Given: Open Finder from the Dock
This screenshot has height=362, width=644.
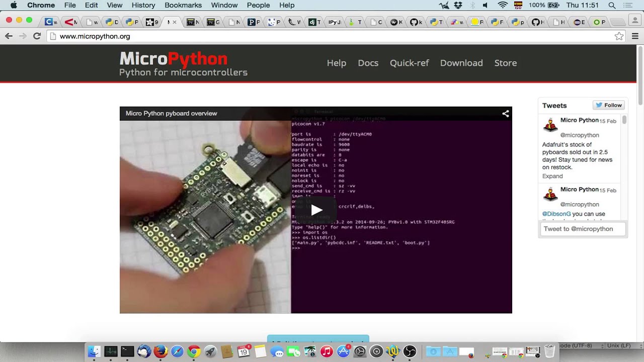Looking at the screenshot, I should tap(94, 351).
